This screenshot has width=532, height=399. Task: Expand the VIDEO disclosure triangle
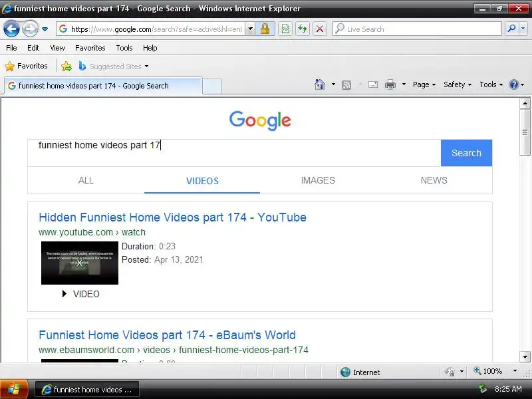[x=64, y=294]
